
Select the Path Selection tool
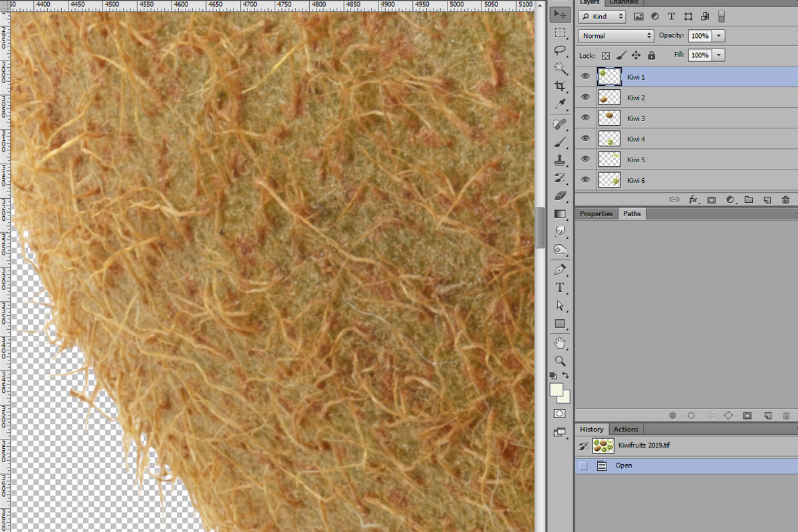(561, 306)
